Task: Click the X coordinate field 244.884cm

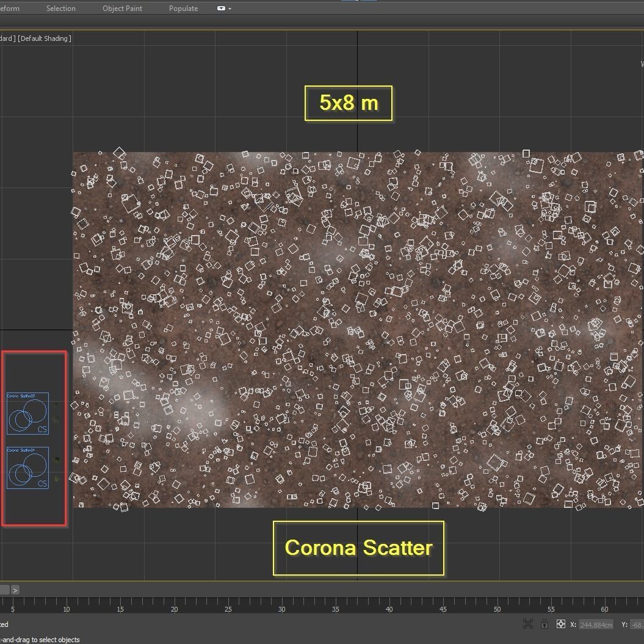Action: [x=596, y=624]
